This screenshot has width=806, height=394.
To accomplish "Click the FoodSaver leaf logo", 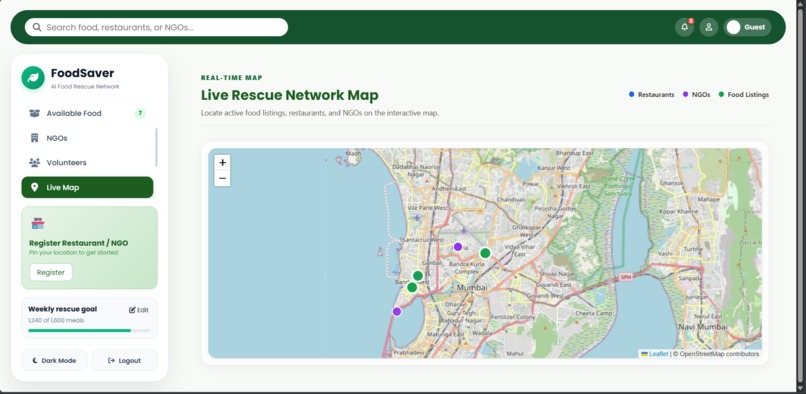I will 33,78.
